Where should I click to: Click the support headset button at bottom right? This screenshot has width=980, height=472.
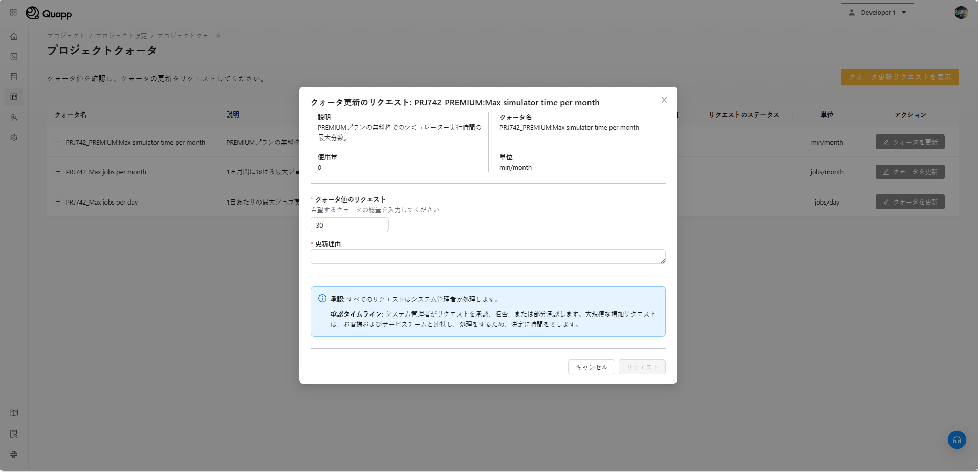tap(956, 440)
